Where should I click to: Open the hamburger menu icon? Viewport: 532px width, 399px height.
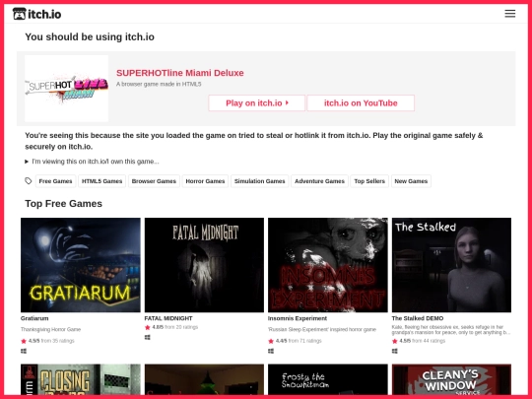pos(510,14)
